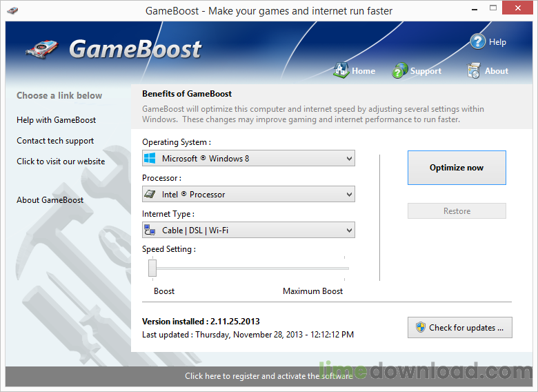Click the About document icon

[x=474, y=70]
